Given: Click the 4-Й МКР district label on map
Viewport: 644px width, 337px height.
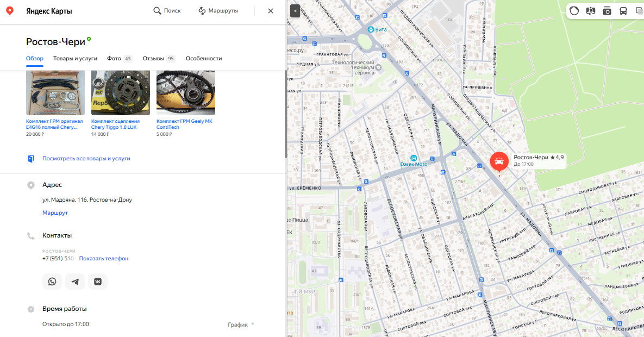Looking at the screenshot, I should (304, 292).
